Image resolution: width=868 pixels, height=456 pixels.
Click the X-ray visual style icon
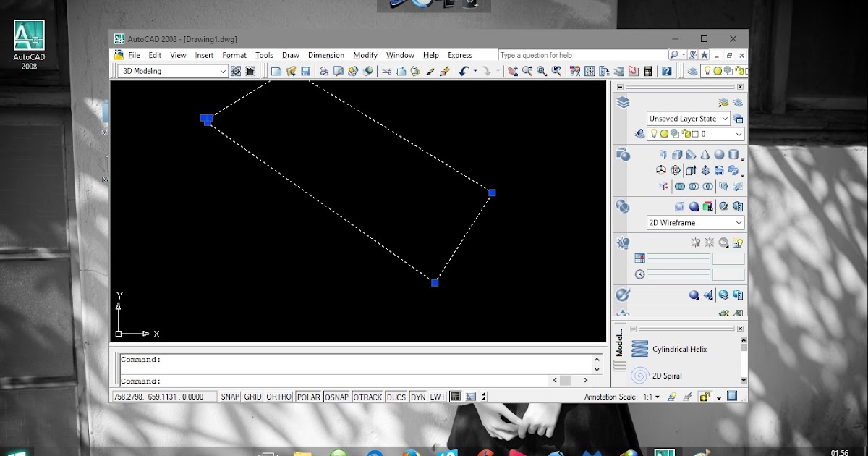[x=679, y=206]
